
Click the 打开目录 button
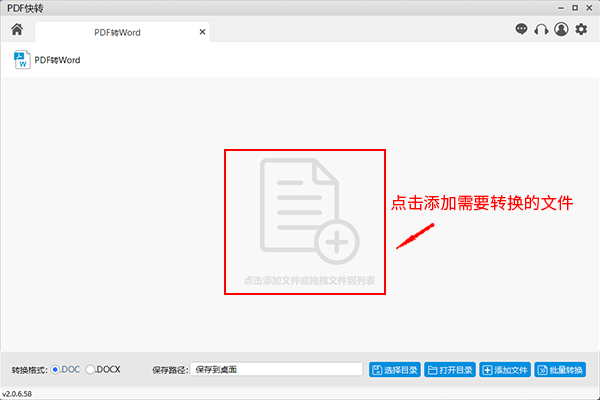click(450, 370)
